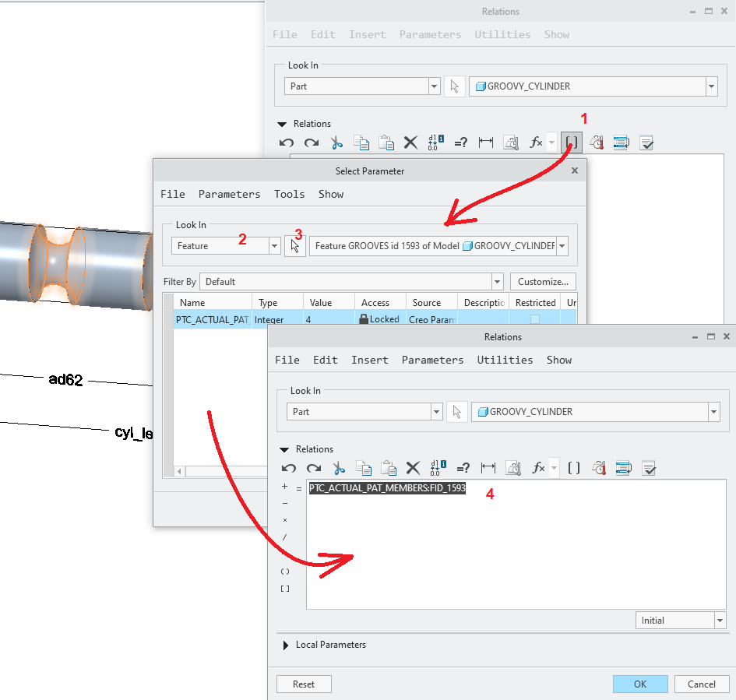Viewport: 736px width, 700px height.
Task: Expand the Local Parameters section
Action: (x=285, y=645)
